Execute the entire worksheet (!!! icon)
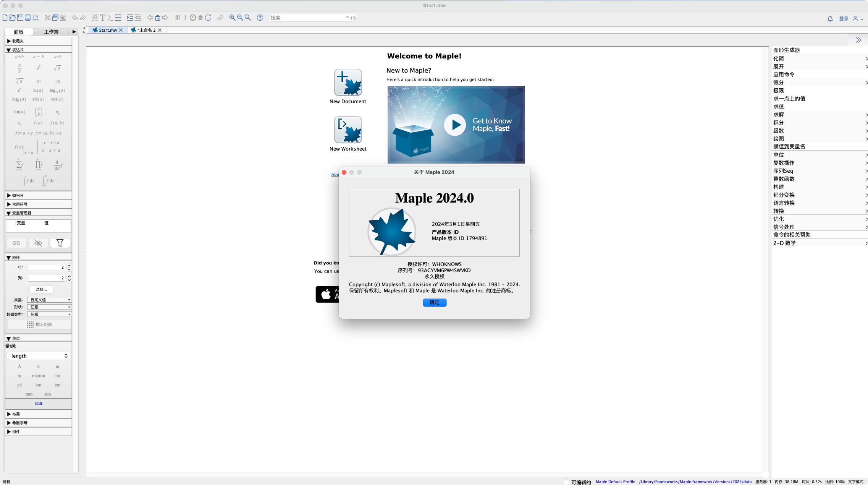The height and width of the screenshot is (485, 868). pyautogui.click(x=178, y=18)
